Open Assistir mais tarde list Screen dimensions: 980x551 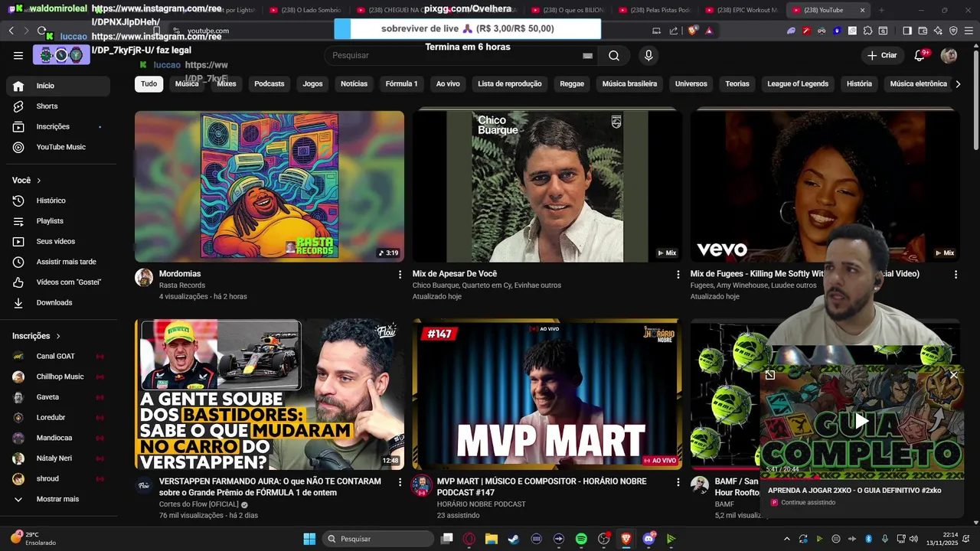58,262
